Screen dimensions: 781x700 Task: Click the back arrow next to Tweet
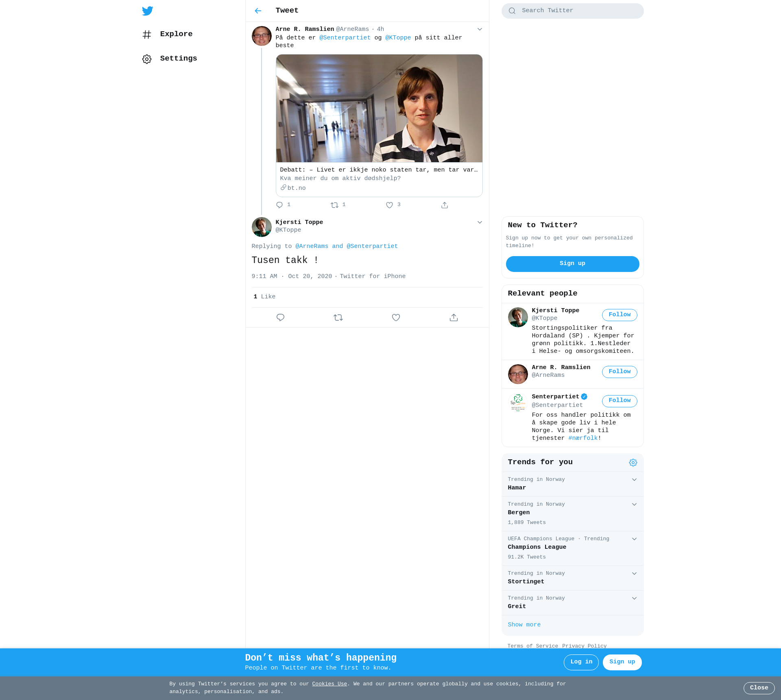coord(258,11)
